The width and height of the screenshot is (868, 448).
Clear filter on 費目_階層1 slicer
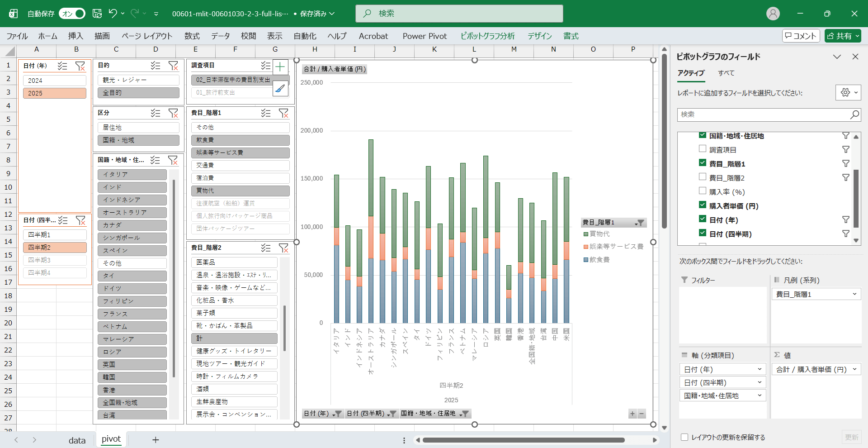(283, 113)
